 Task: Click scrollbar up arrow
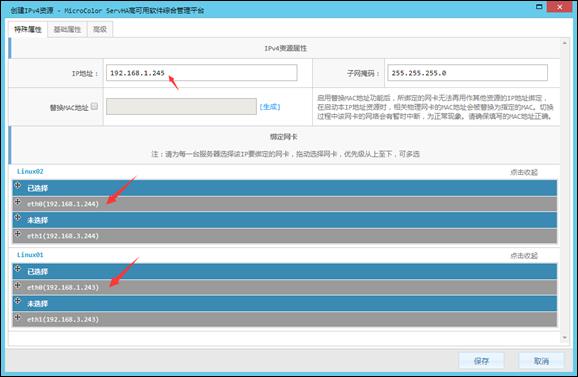(565, 43)
